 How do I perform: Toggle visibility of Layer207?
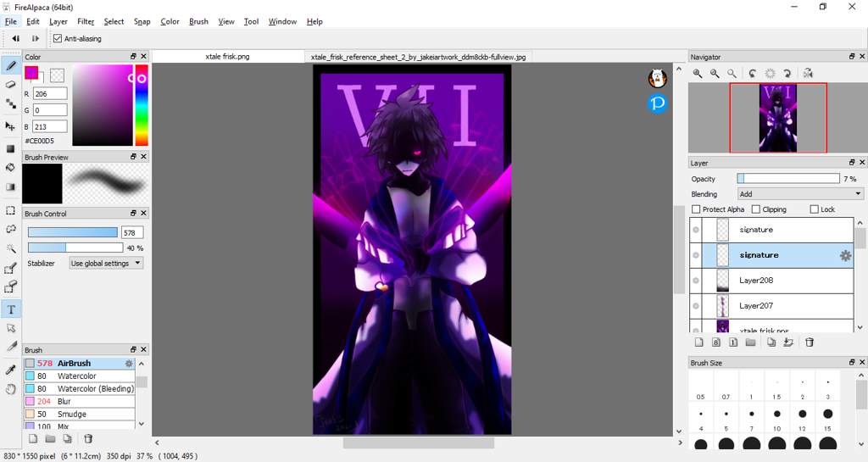(696, 306)
